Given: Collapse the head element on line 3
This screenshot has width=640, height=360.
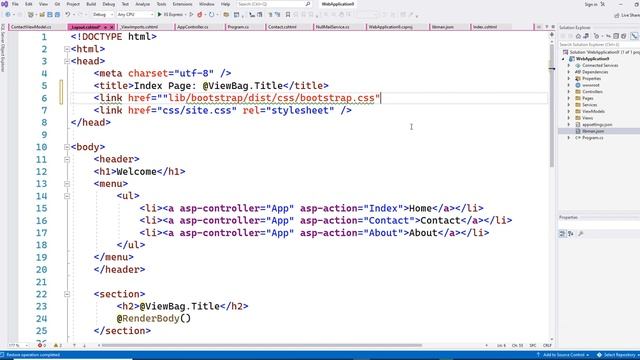Looking at the screenshot, I should (x=67, y=61).
